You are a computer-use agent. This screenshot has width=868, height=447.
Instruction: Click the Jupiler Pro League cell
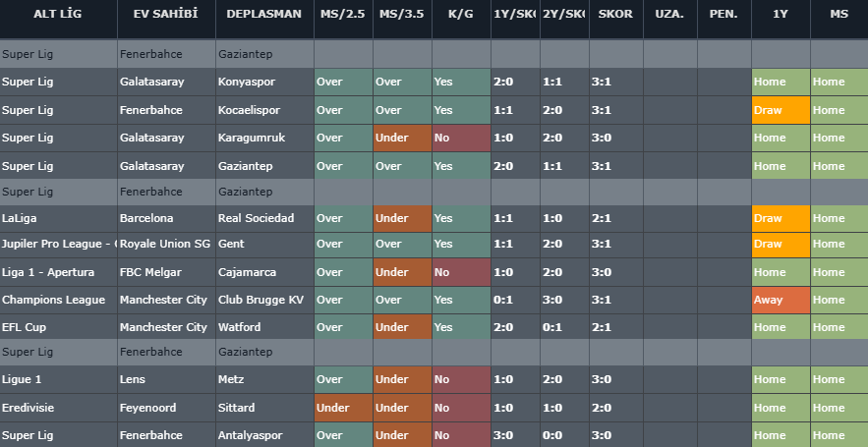(58, 244)
